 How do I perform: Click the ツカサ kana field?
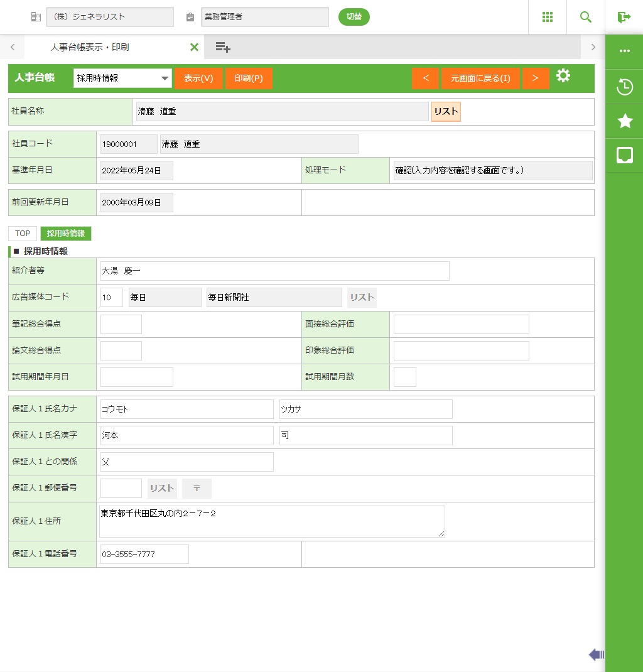(366, 409)
